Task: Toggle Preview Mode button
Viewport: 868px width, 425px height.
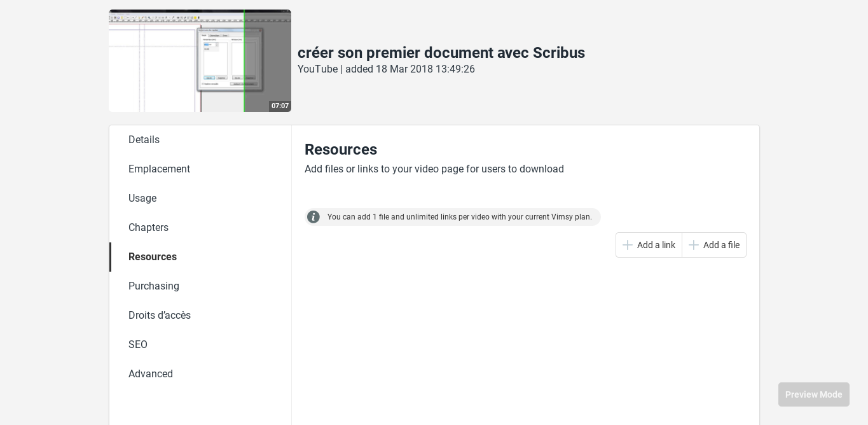Action: (x=814, y=394)
